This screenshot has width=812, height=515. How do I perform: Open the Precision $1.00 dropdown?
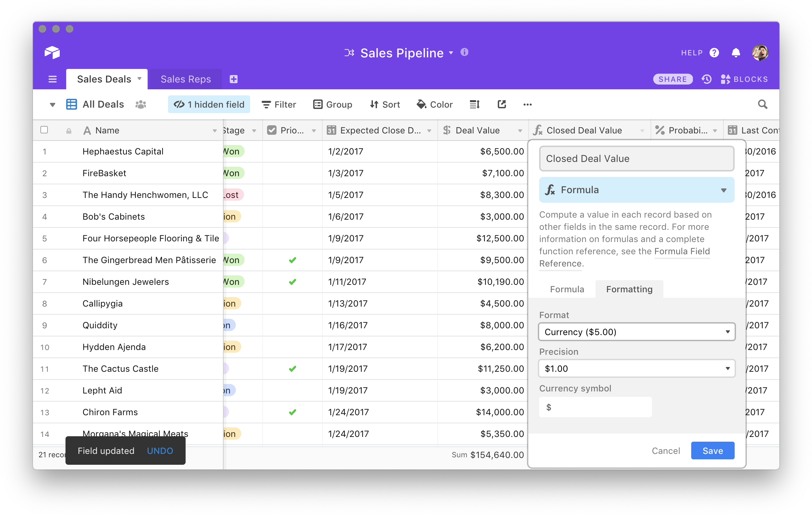pos(636,368)
